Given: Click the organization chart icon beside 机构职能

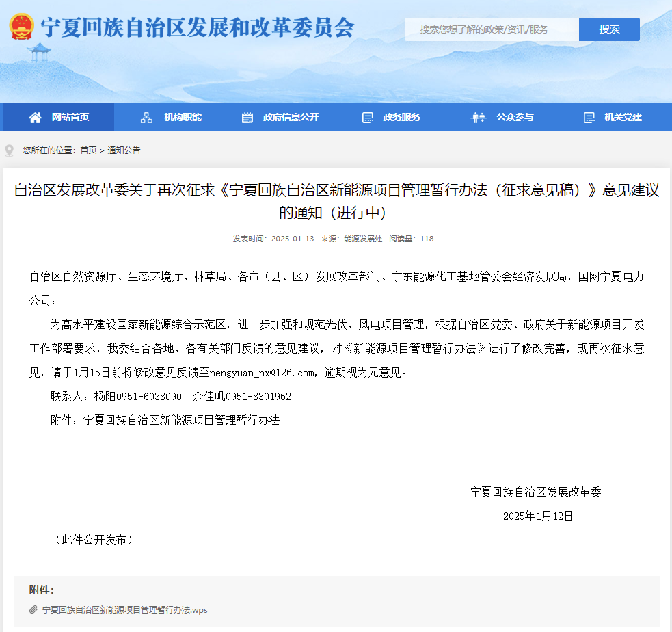Looking at the screenshot, I should 146,118.
